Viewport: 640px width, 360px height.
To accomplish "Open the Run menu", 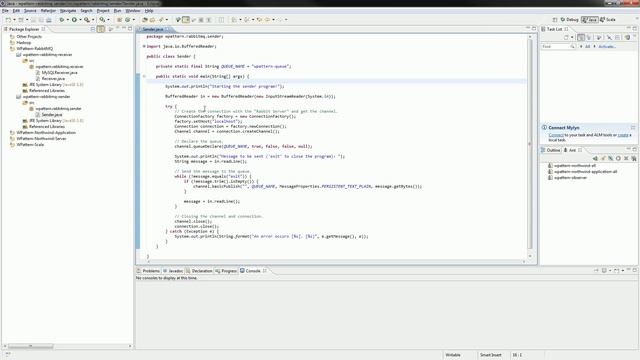I will click(118, 11).
